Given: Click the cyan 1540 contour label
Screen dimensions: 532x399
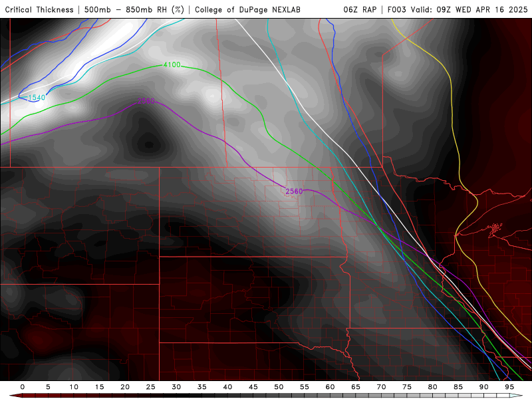Looking at the screenshot, I should coord(37,98).
